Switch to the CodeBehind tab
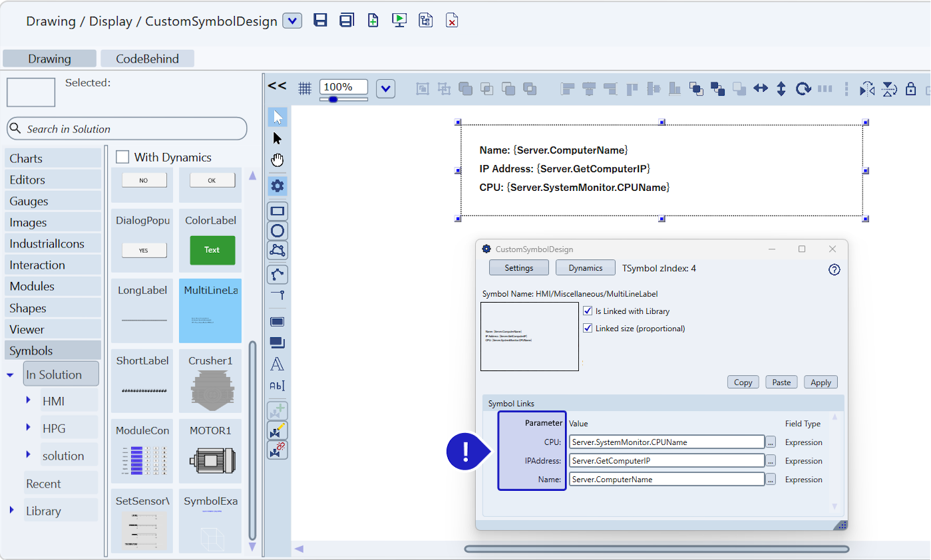This screenshot has height=560, width=931. click(x=147, y=59)
